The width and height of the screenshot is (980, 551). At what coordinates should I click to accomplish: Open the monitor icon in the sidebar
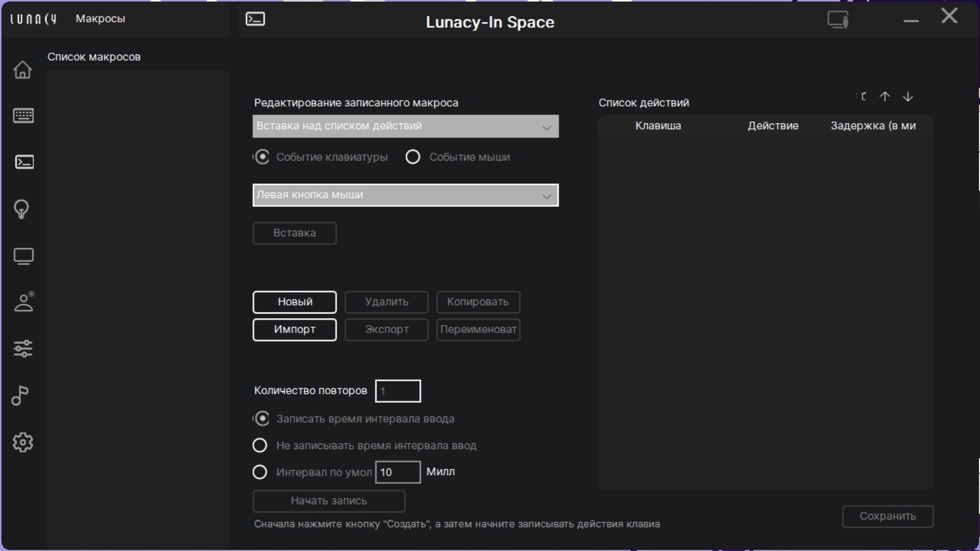(23, 256)
